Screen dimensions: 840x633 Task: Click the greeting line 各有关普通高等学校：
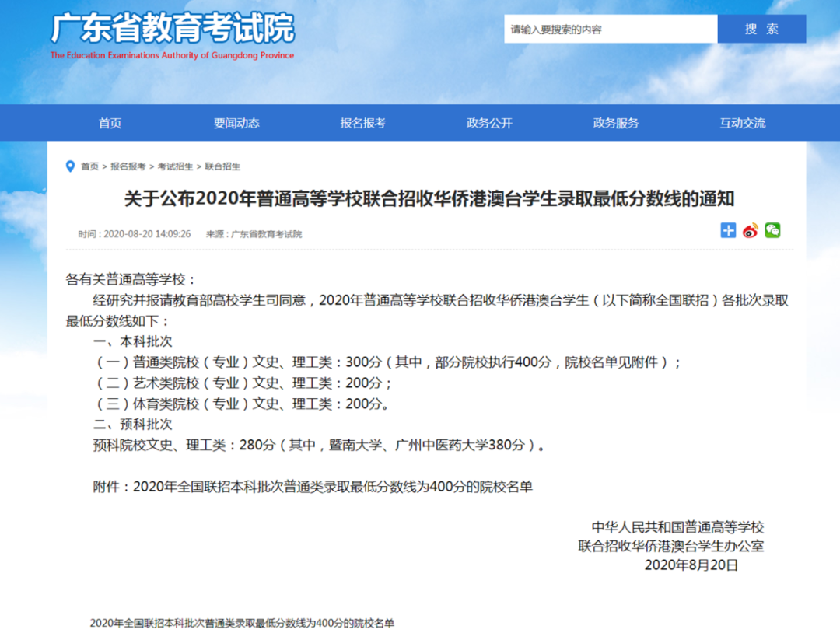click(131, 279)
